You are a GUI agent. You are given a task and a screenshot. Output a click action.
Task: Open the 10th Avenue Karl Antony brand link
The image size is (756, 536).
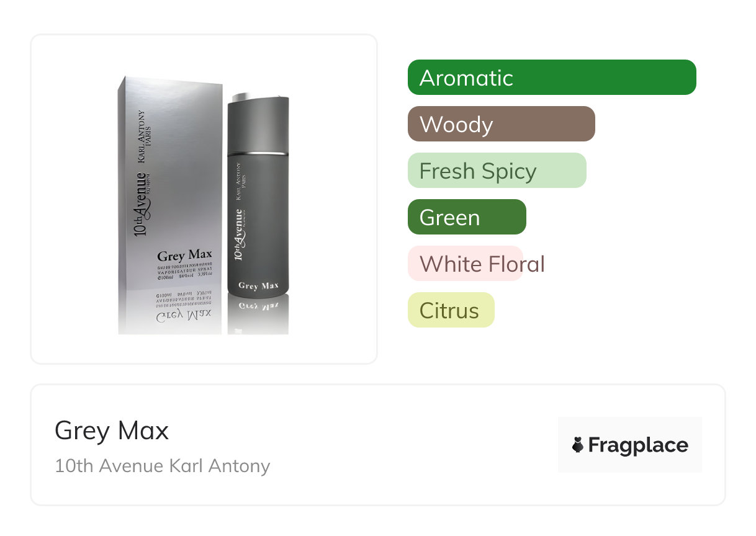[x=162, y=465]
